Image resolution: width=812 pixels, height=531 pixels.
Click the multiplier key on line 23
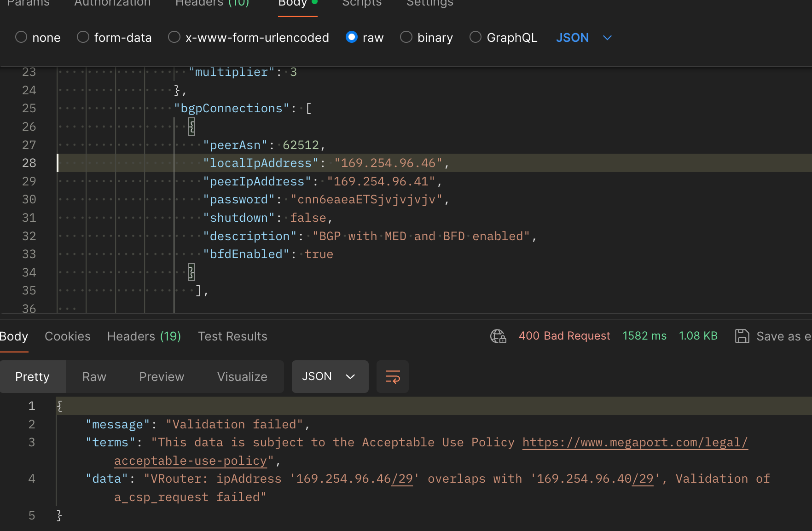(232, 72)
